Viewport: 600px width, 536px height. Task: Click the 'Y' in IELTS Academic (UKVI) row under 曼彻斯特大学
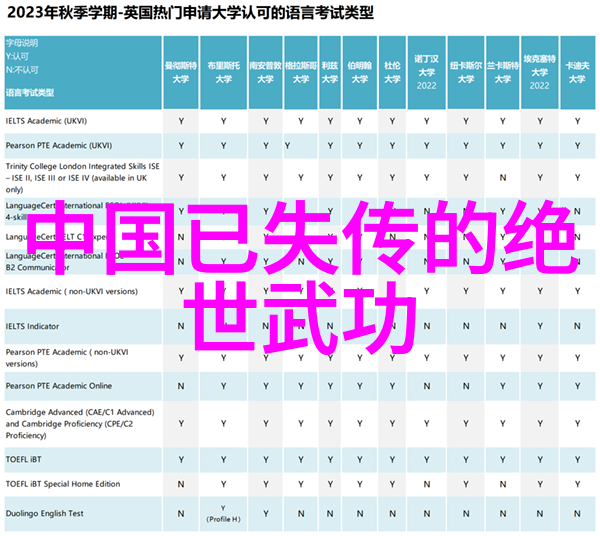coord(181,122)
